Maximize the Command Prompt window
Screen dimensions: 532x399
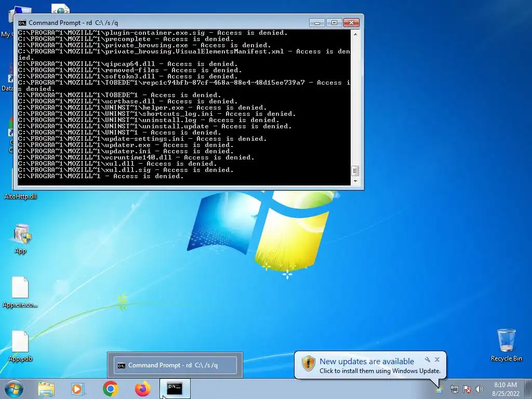pyautogui.click(x=334, y=23)
